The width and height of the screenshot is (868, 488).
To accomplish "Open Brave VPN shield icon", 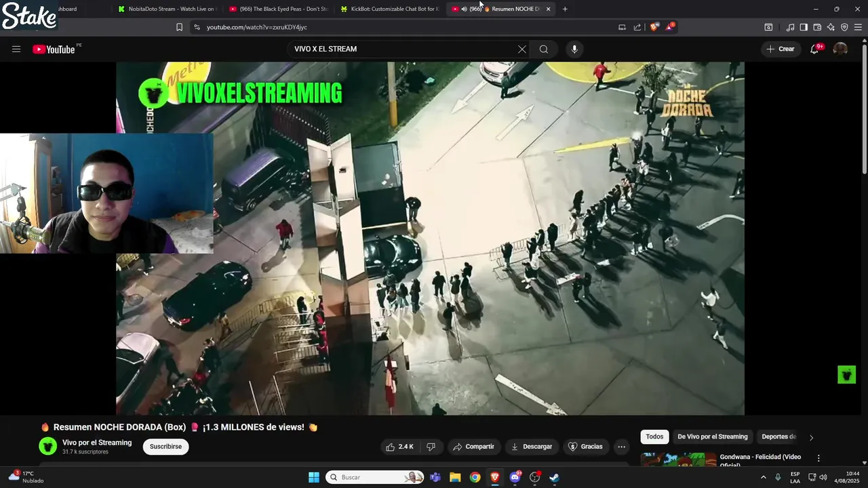I will [x=844, y=27].
